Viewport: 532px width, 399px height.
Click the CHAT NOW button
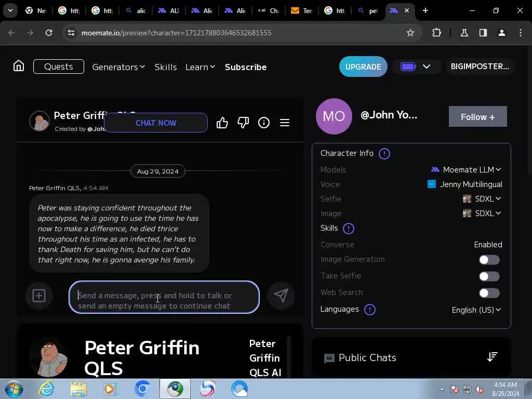pyautogui.click(x=156, y=123)
